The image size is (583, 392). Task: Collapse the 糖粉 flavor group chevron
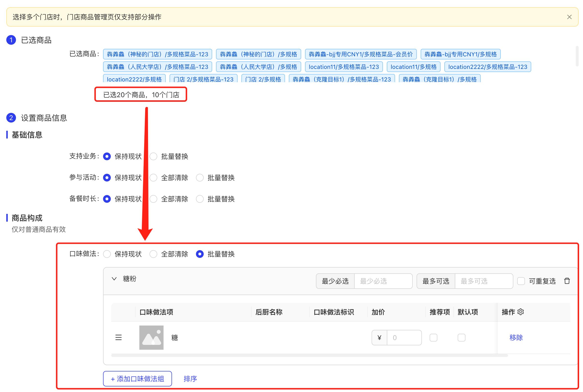(114, 279)
